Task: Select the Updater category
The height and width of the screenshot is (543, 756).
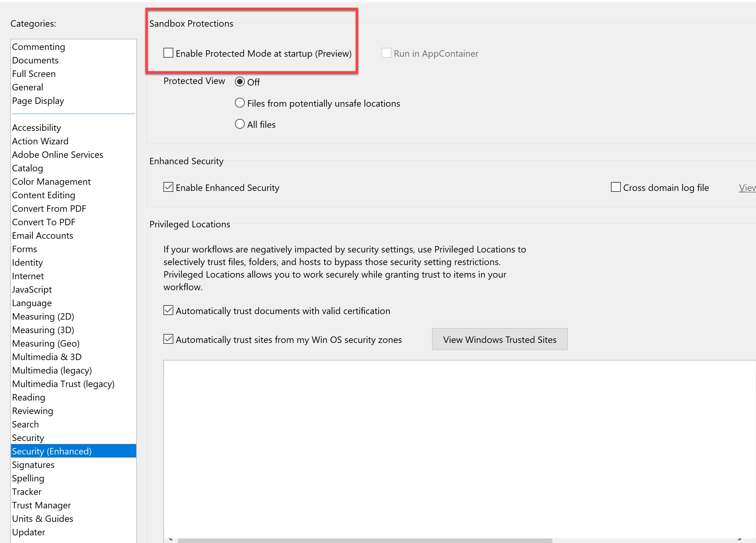Action: tap(29, 532)
